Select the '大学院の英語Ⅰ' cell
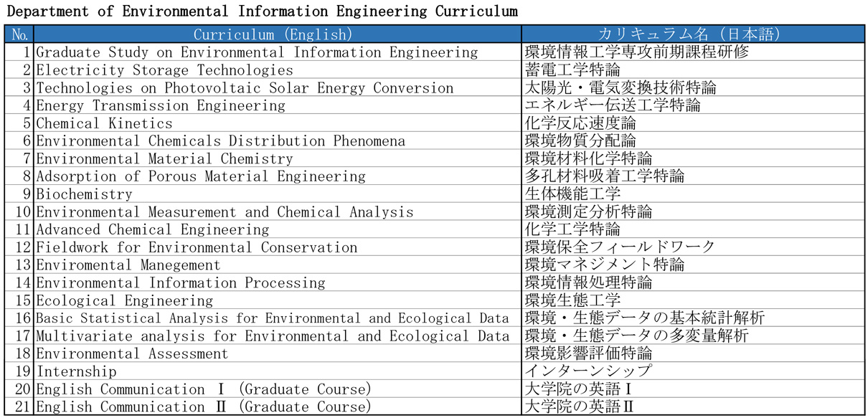The width and height of the screenshot is (868, 418). [x=693, y=390]
